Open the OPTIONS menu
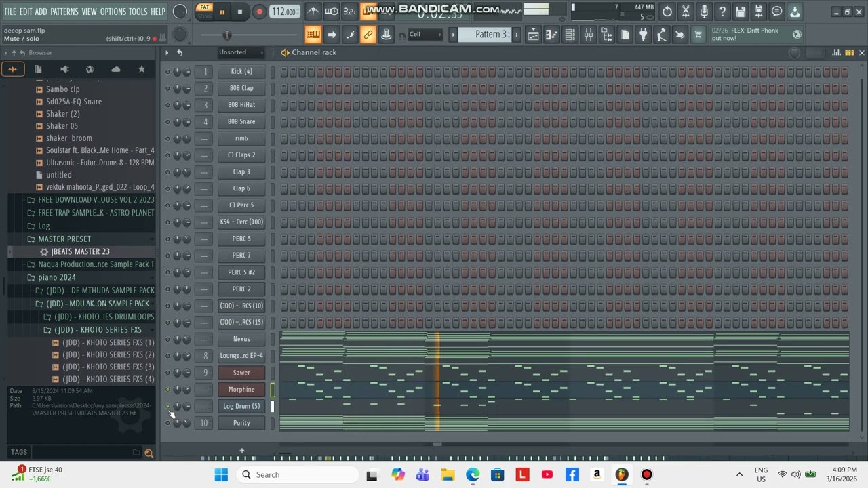This screenshot has width=868, height=488. tap(113, 12)
